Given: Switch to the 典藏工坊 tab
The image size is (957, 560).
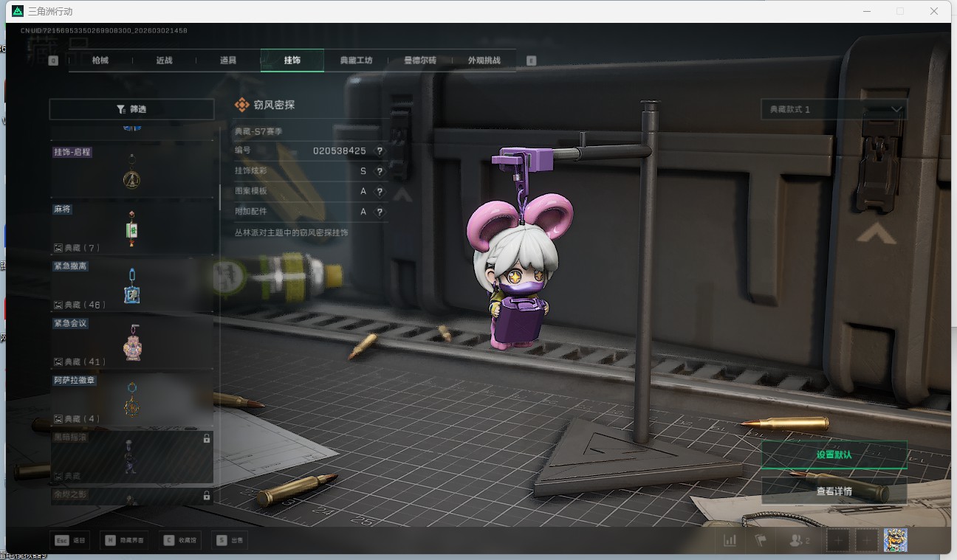Looking at the screenshot, I should tap(356, 61).
